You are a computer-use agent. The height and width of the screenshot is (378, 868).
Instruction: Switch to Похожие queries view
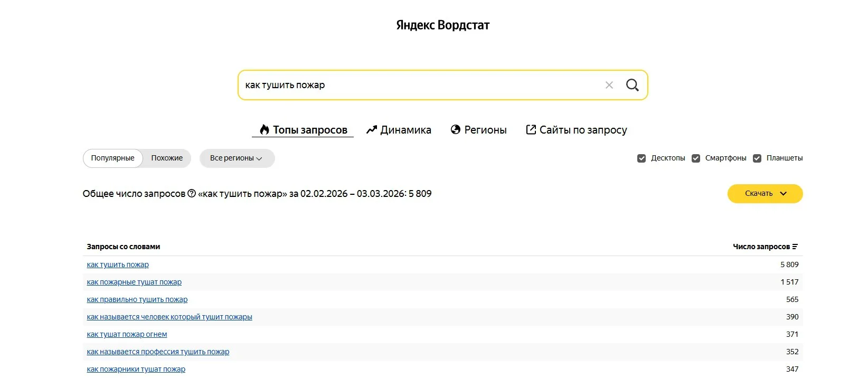point(167,158)
